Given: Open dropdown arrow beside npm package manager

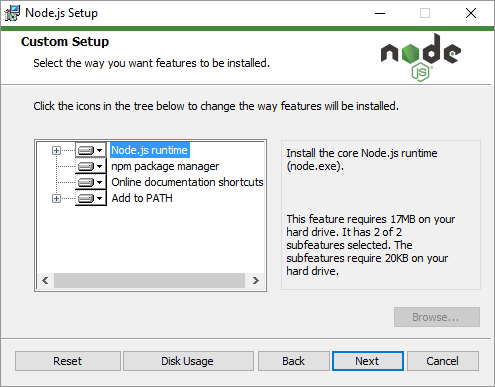Looking at the screenshot, I should [x=99, y=166].
